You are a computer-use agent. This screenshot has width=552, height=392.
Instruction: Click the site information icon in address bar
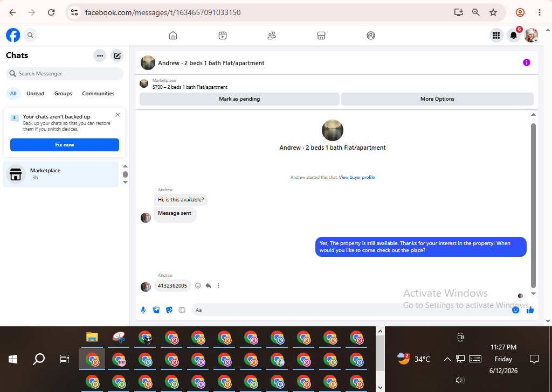(x=74, y=13)
